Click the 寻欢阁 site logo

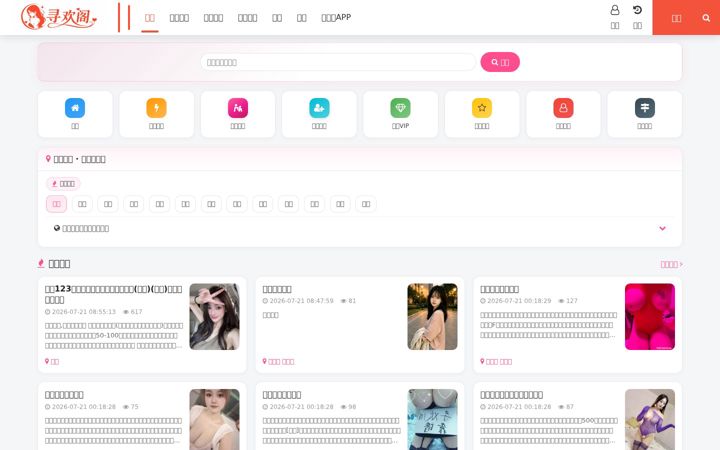pos(59,17)
